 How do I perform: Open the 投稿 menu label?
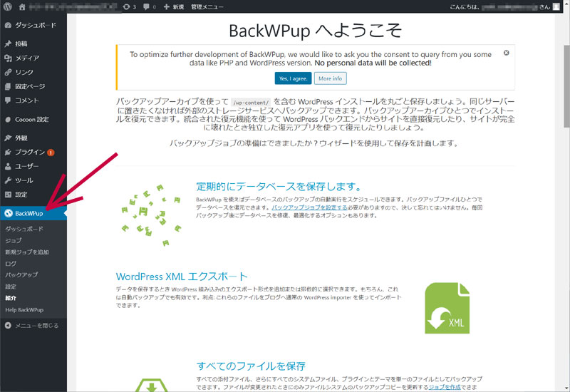tap(21, 43)
